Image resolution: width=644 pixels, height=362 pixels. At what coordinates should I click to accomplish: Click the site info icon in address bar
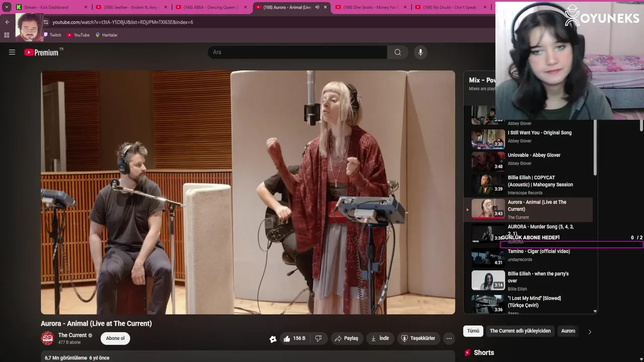tap(46, 22)
